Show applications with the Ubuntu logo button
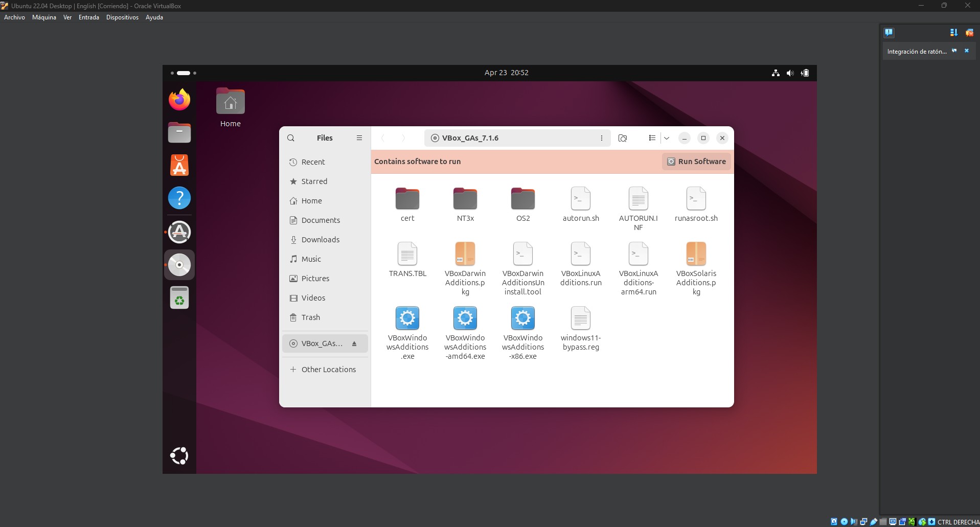The image size is (980, 527). pos(179,455)
